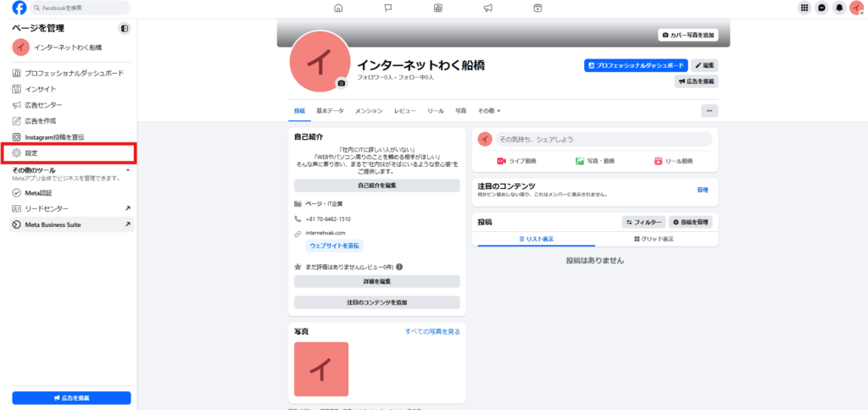Open the three-dot more options button
This screenshot has height=410, width=868.
point(709,110)
